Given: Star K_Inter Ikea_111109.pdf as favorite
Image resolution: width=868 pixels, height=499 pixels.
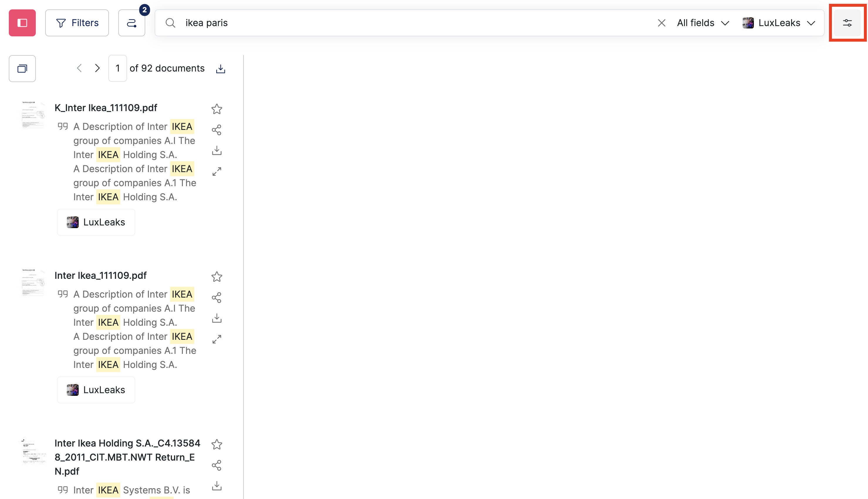Looking at the screenshot, I should pos(217,109).
